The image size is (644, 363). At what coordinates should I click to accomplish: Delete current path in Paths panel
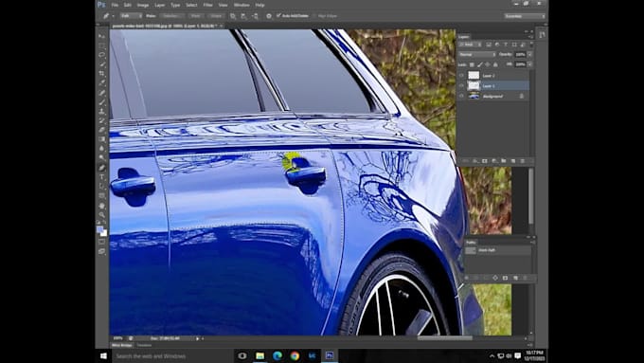coord(526,278)
